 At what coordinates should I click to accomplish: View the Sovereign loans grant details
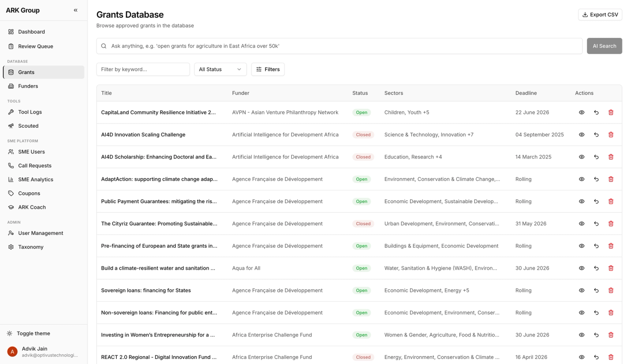point(581,290)
